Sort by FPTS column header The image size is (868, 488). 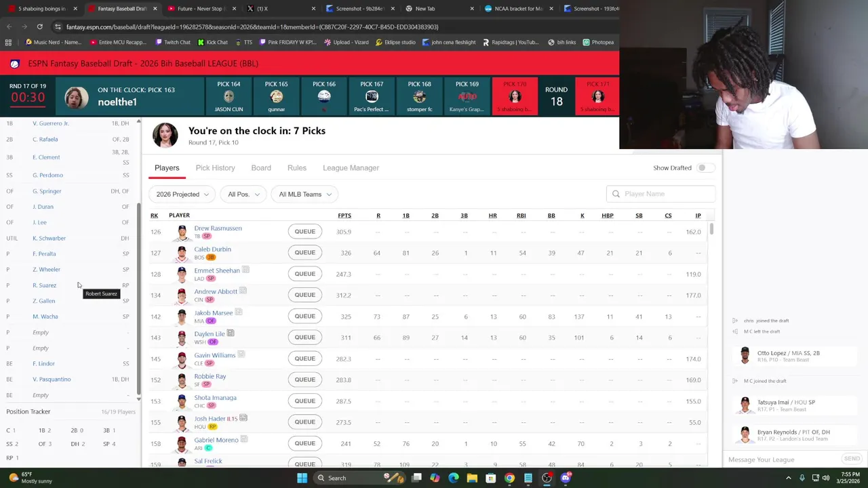[x=344, y=216]
